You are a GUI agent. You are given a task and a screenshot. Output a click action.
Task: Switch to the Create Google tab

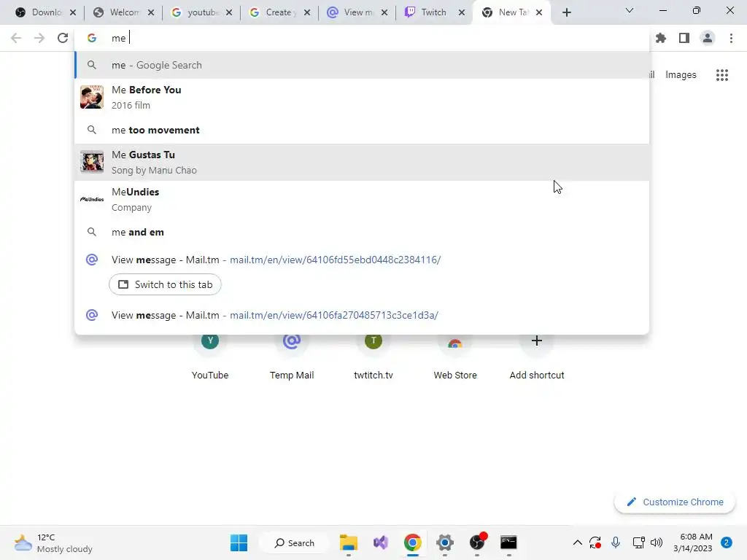coord(279,12)
